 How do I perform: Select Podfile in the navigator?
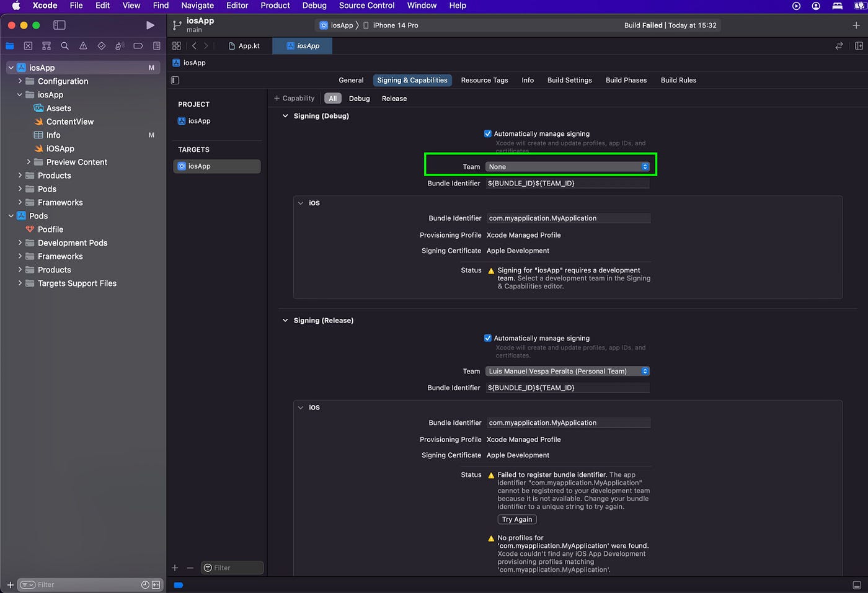[50, 230]
